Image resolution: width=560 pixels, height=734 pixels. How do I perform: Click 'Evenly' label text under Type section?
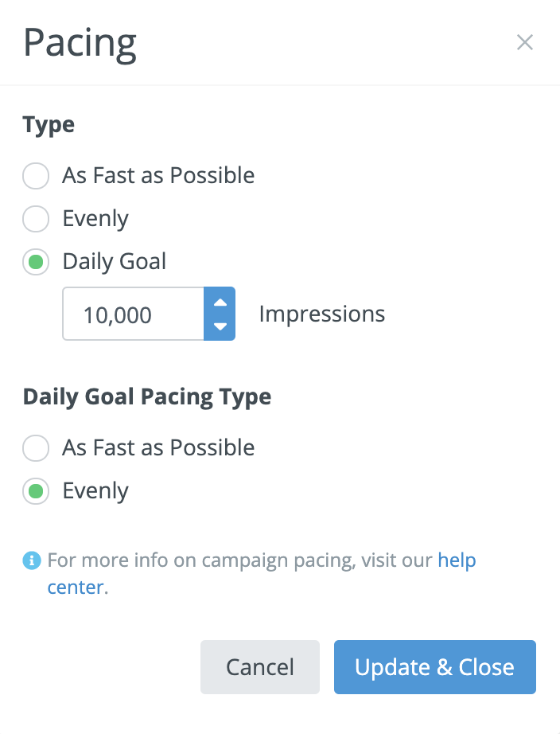coord(95,219)
